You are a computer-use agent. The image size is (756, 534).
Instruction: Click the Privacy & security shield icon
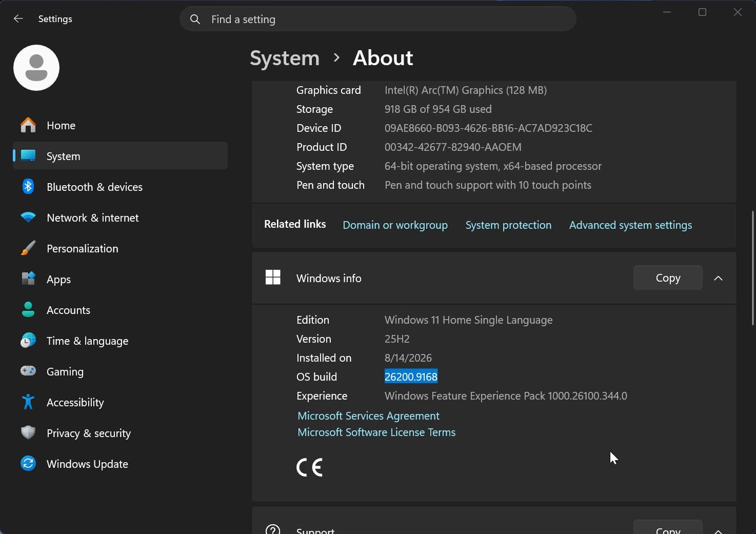(28, 433)
